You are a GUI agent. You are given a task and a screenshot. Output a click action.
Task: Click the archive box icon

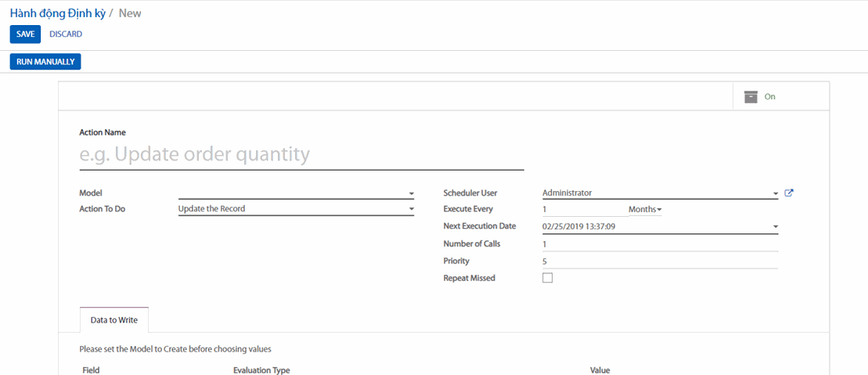(751, 96)
